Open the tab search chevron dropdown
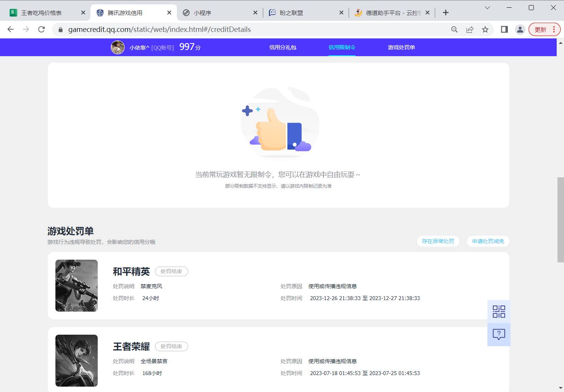This screenshot has width=564, height=392. 487,7
